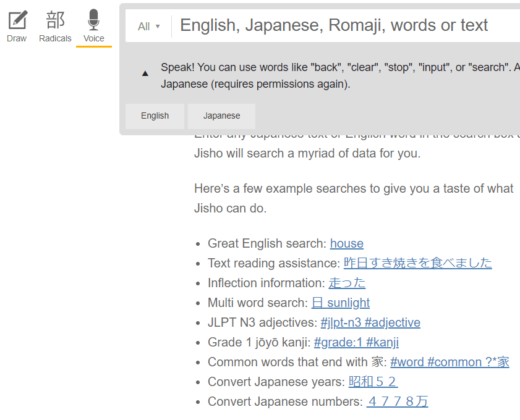The width and height of the screenshot is (520, 420).
Task: Click the 'Great English search:' label
Action: coord(267,243)
